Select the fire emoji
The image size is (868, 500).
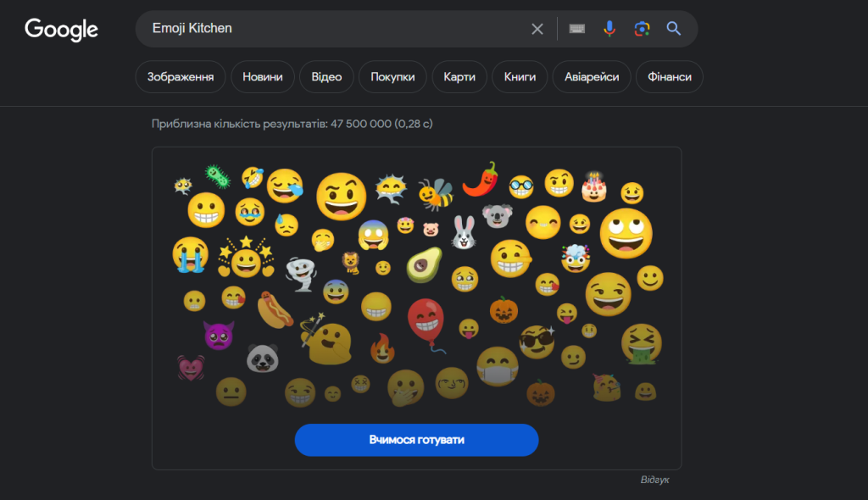382,348
